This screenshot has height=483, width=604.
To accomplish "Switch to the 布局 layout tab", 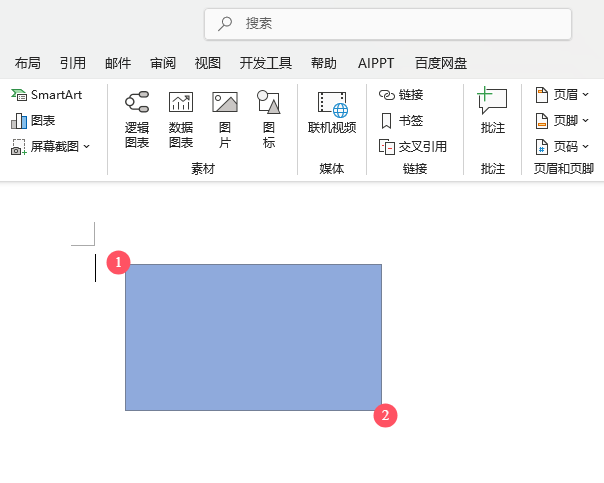I will tap(28, 63).
